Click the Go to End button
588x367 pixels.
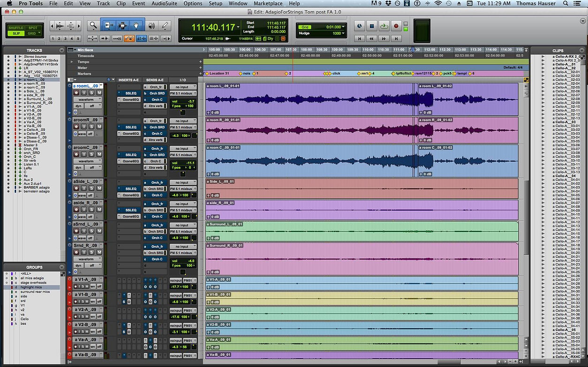coord(396,38)
